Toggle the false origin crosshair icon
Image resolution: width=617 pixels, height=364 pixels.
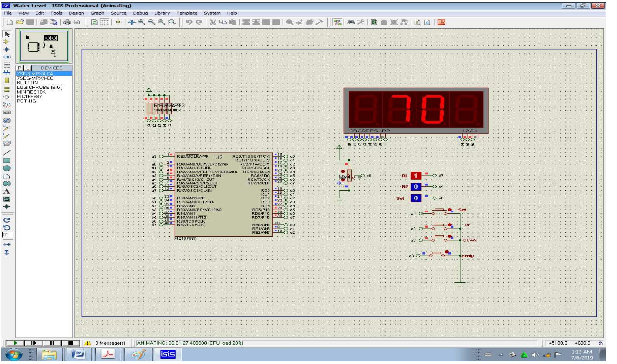tap(118, 22)
